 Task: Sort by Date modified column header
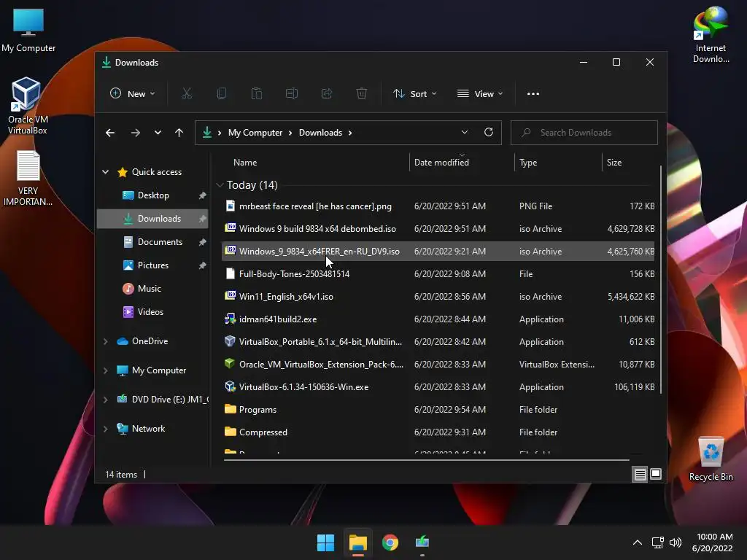(441, 163)
